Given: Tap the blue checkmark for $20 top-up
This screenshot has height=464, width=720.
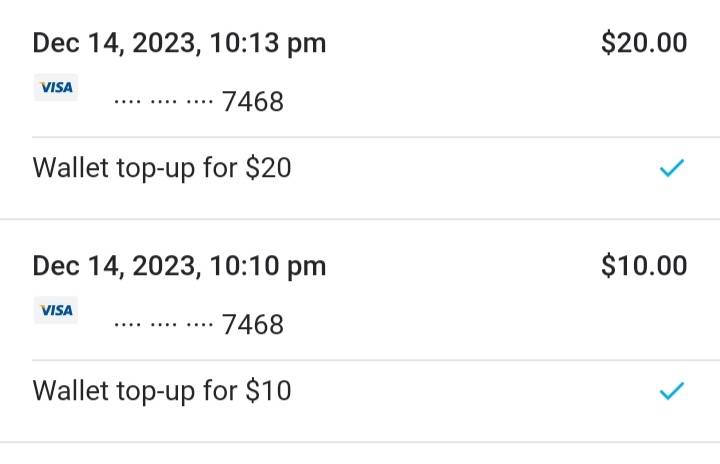Looking at the screenshot, I should point(671,168).
